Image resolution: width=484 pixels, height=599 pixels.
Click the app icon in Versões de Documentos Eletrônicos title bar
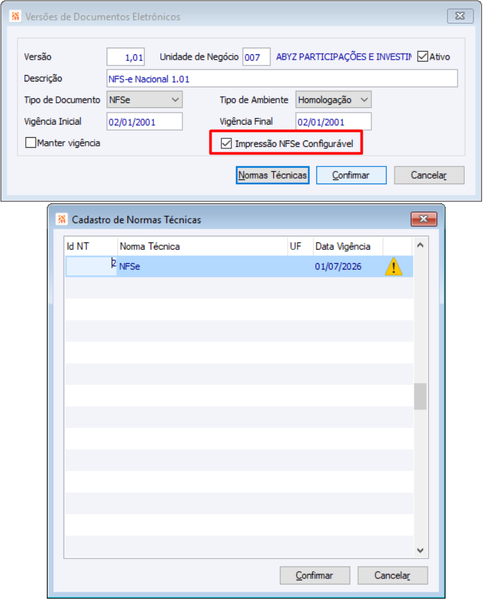point(15,16)
